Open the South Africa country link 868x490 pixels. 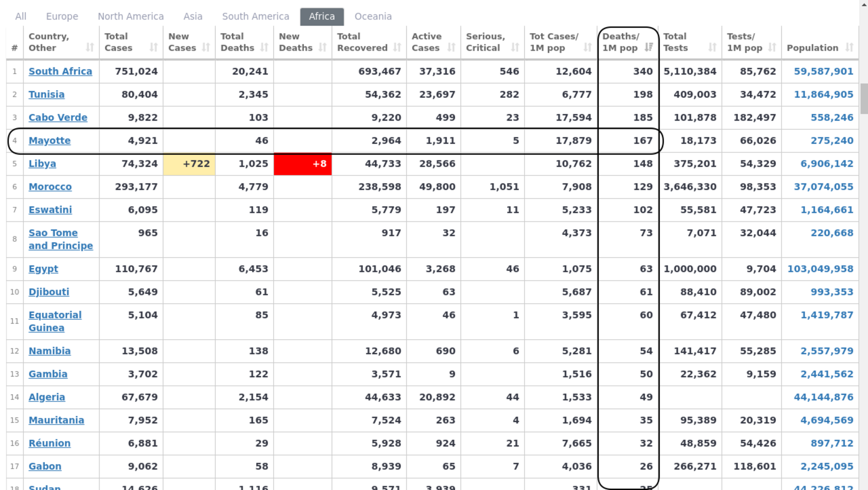60,71
